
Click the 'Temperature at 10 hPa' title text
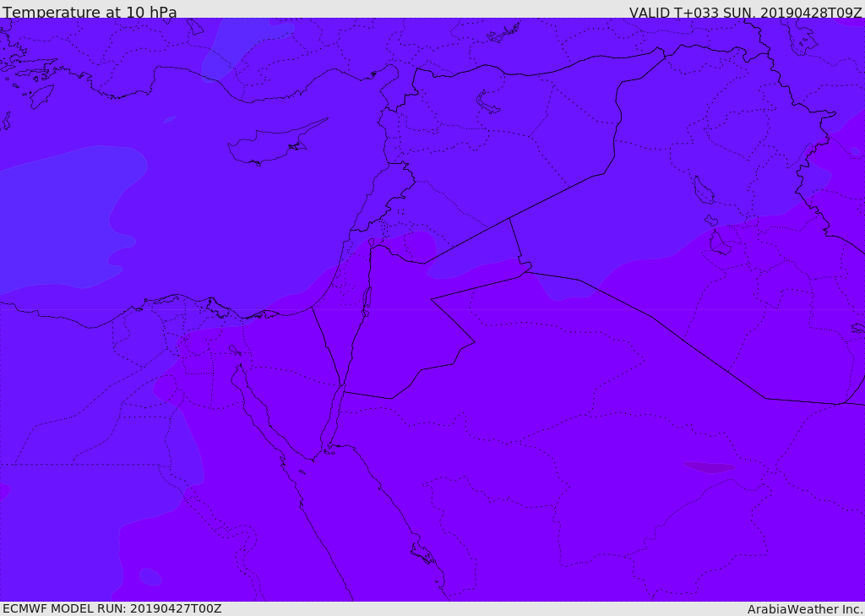[x=90, y=12]
